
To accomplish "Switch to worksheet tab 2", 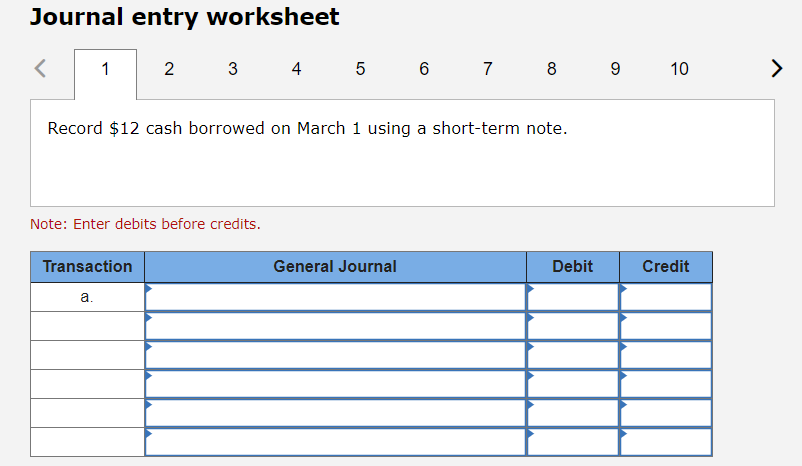I will (169, 69).
